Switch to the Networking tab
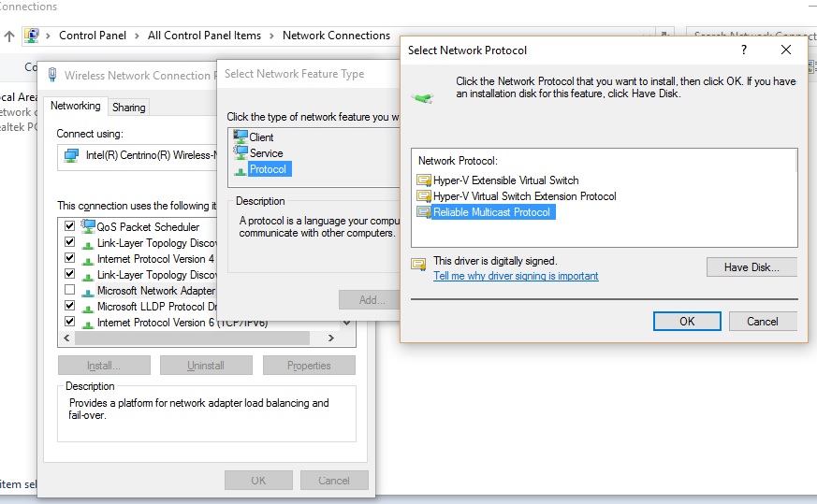This screenshot has height=504, width=817. [76, 106]
